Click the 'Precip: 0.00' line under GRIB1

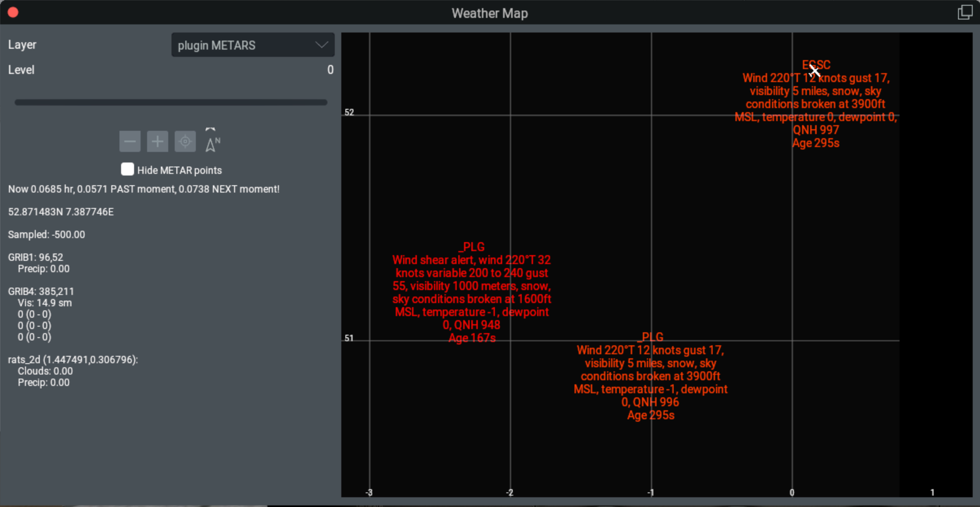(43, 269)
